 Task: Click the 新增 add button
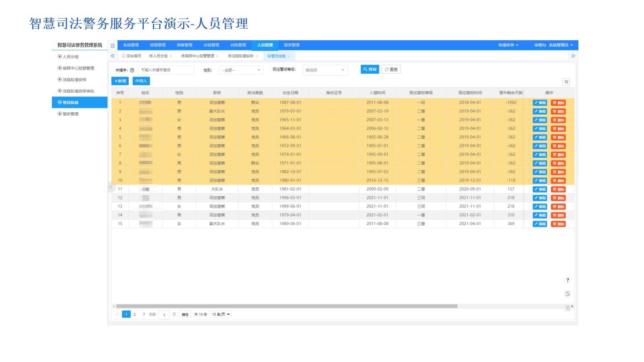click(120, 81)
